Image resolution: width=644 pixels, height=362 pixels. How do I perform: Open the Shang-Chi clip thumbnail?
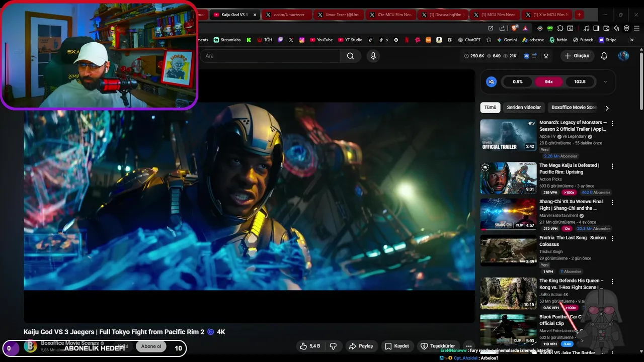(508, 214)
